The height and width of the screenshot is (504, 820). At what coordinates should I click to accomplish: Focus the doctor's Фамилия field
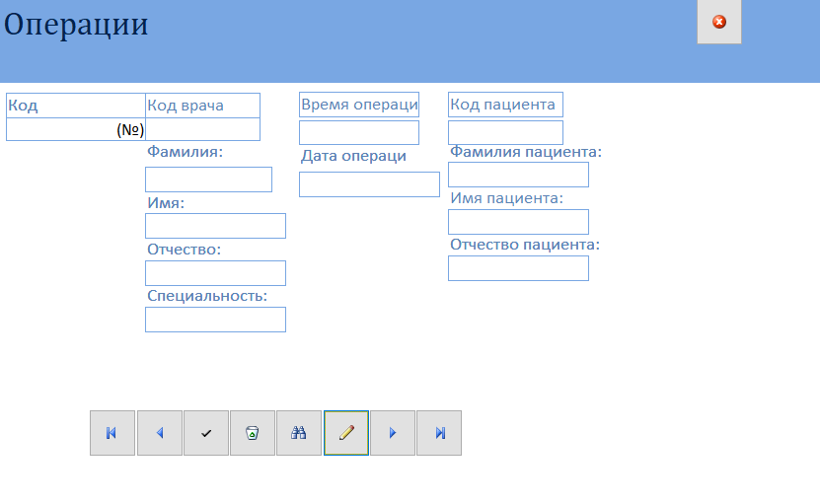click(208, 180)
